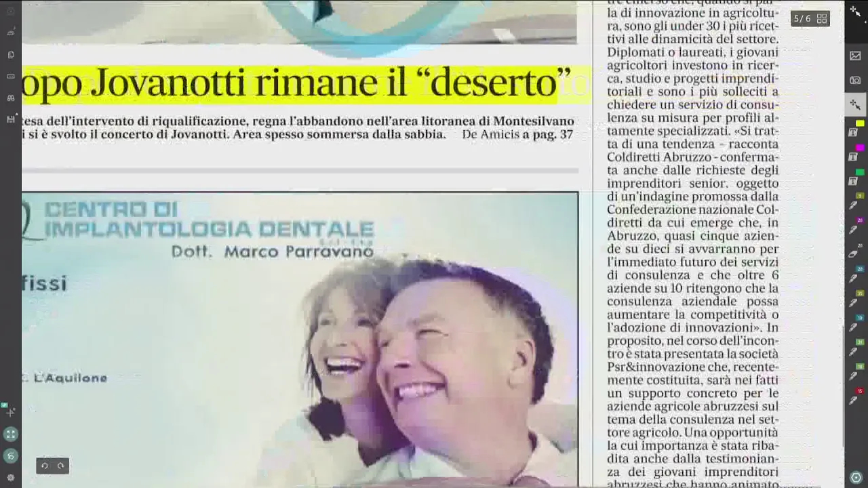Viewport: 868px width, 488px height.
Task: Select the eraser tool
Action: 855,251
